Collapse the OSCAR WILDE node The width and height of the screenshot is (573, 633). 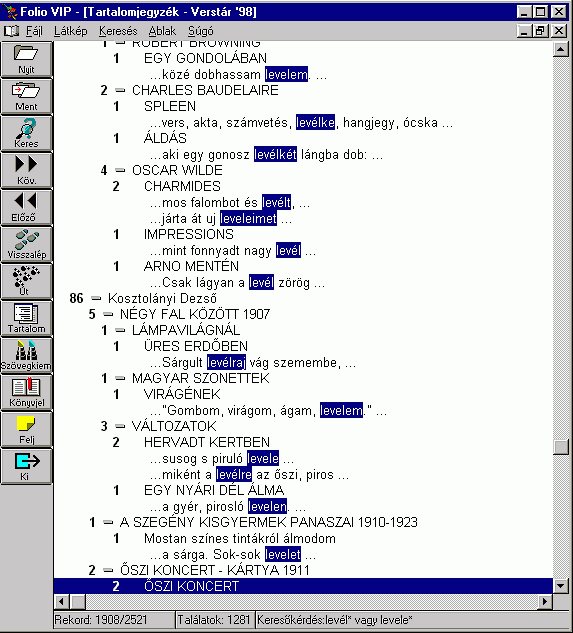tap(120, 170)
